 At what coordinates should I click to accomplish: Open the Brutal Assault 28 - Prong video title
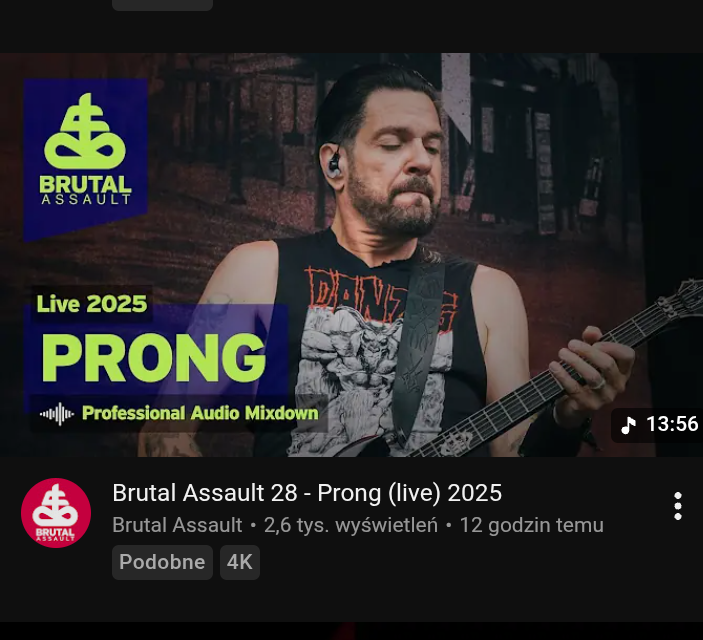307,493
